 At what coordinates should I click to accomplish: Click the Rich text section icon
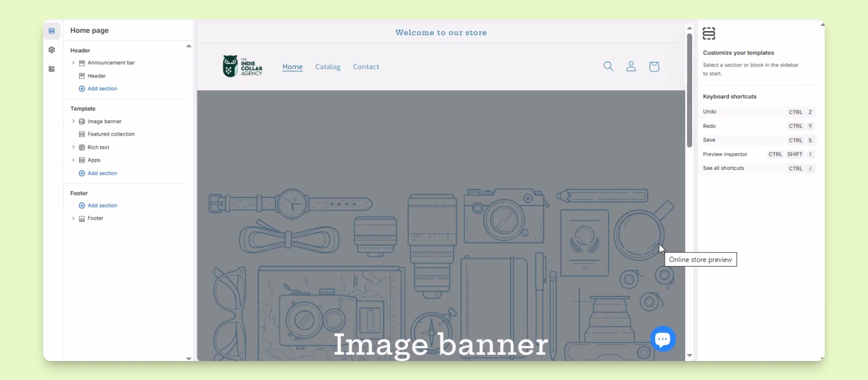(82, 147)
